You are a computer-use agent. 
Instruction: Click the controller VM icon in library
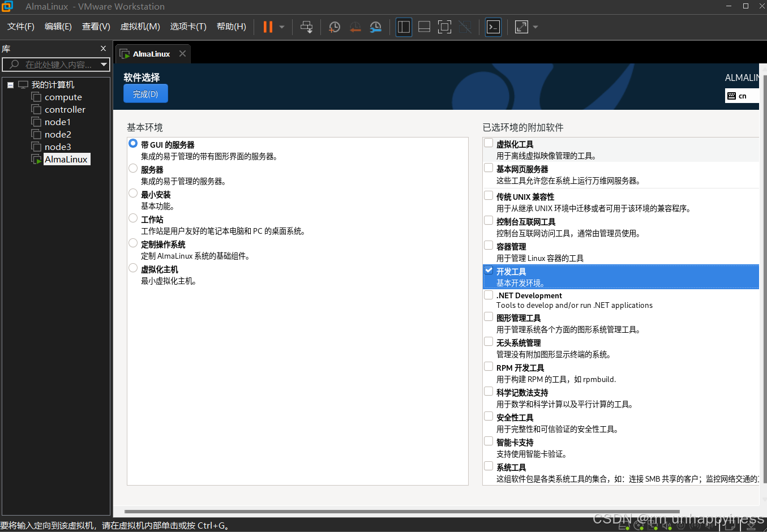coord(36,109)
